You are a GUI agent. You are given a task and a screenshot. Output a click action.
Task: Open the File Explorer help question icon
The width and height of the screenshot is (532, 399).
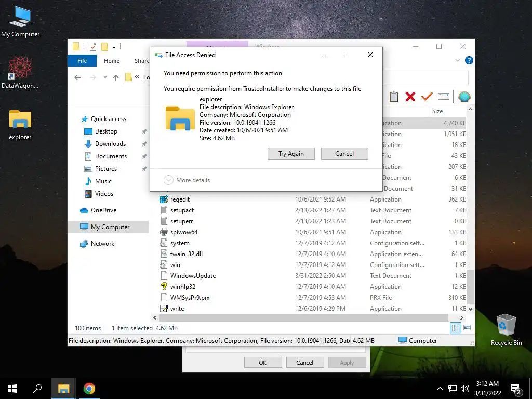coord(469,60)
